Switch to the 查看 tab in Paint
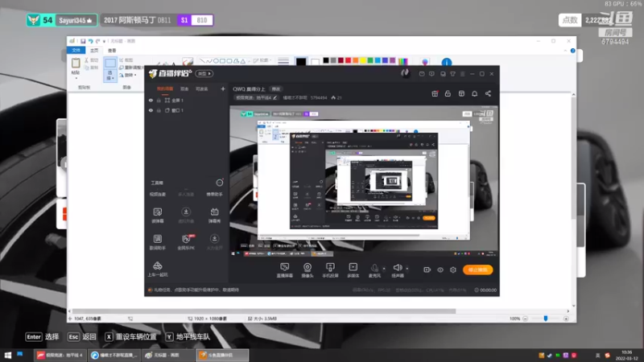This screenshot has height=362, width=644. 112,51
